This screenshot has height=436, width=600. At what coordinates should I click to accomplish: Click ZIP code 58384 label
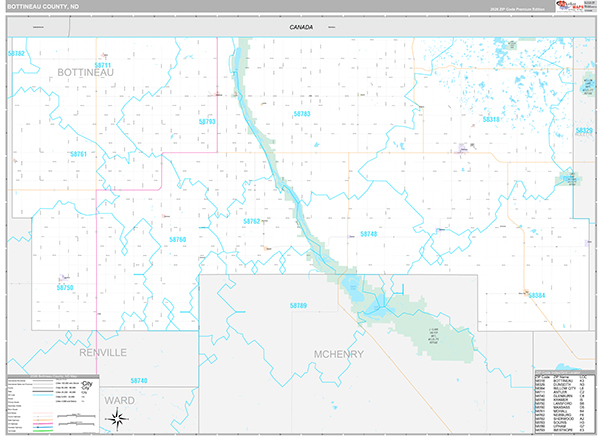click(537, 295)
